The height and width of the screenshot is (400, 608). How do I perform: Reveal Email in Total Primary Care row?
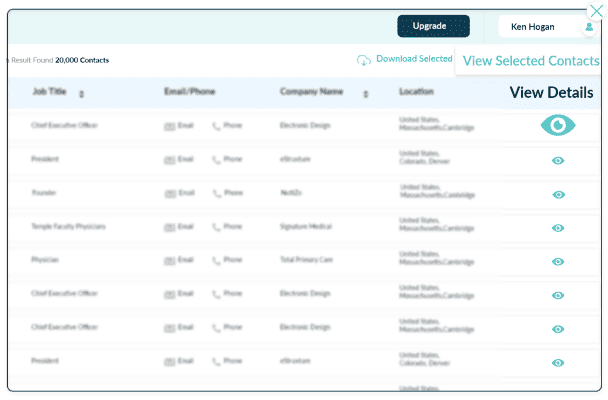click(x=179, y=260)
